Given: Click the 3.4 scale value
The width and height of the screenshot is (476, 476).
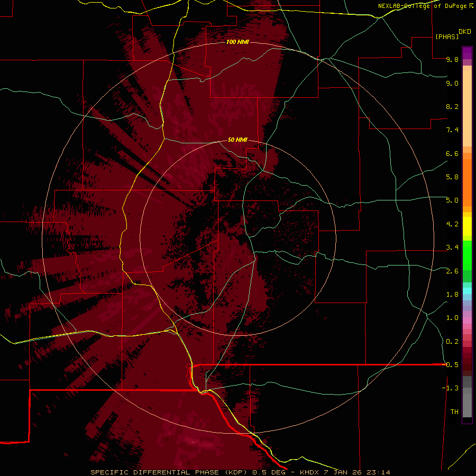Looking at the screenshot, I should (x=452, y=248).
